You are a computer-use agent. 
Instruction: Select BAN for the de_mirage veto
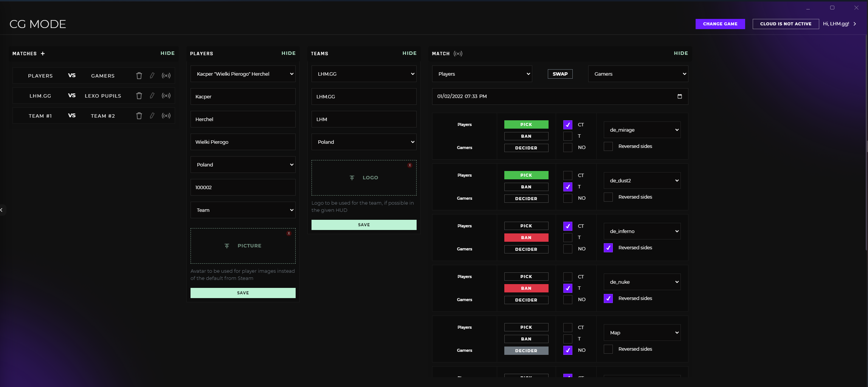point(526,136)
